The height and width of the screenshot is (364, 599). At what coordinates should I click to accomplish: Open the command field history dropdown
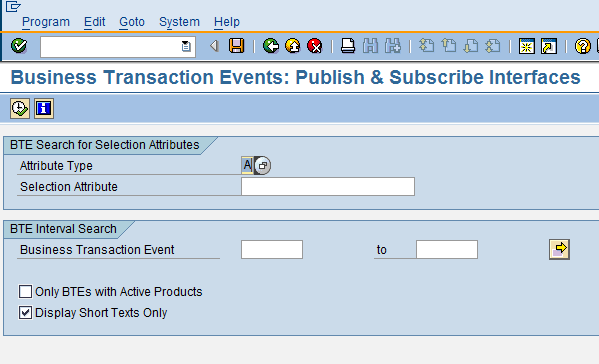tap(186, 47)
